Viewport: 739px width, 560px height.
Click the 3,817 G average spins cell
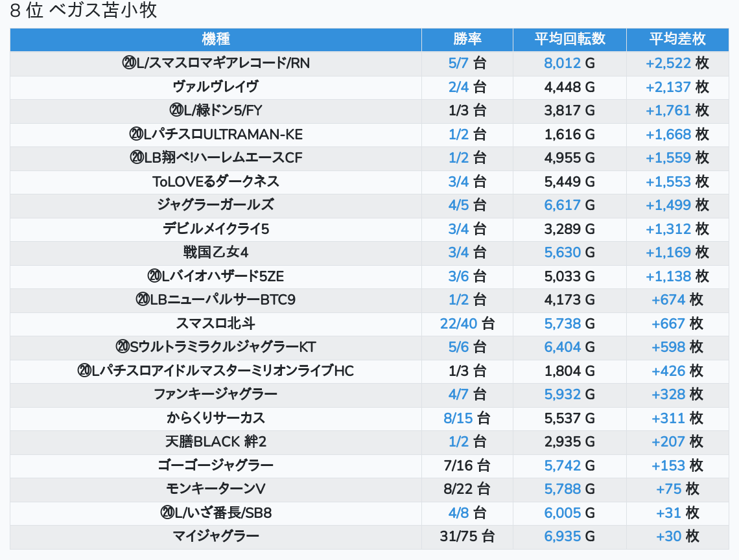pos(569,110)
